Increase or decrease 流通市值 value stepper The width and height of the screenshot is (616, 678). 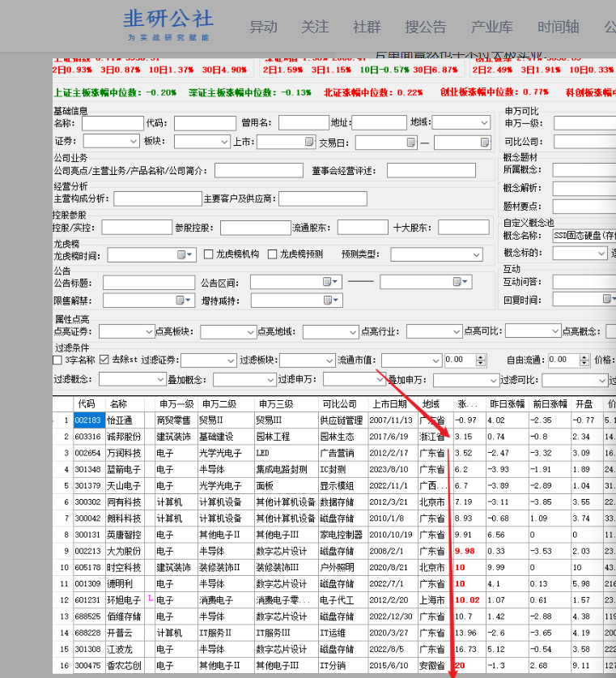(x=481, y=360)
